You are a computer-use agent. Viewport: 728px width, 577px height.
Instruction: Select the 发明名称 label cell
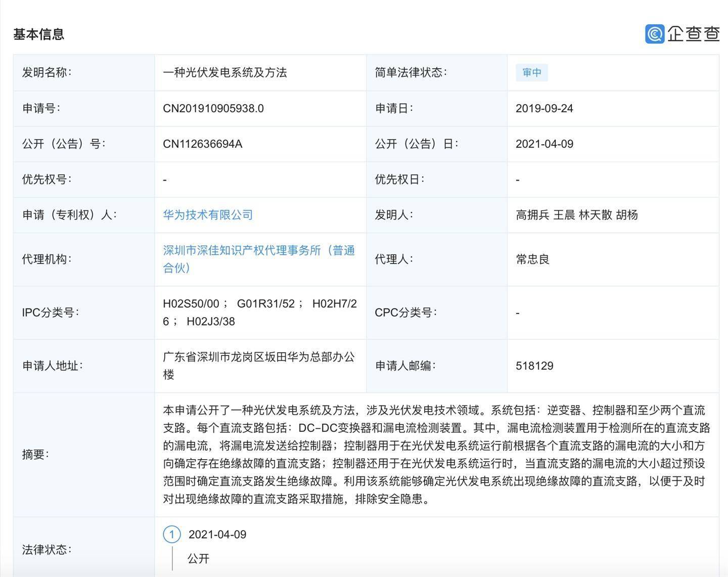(x=84, y=73)
